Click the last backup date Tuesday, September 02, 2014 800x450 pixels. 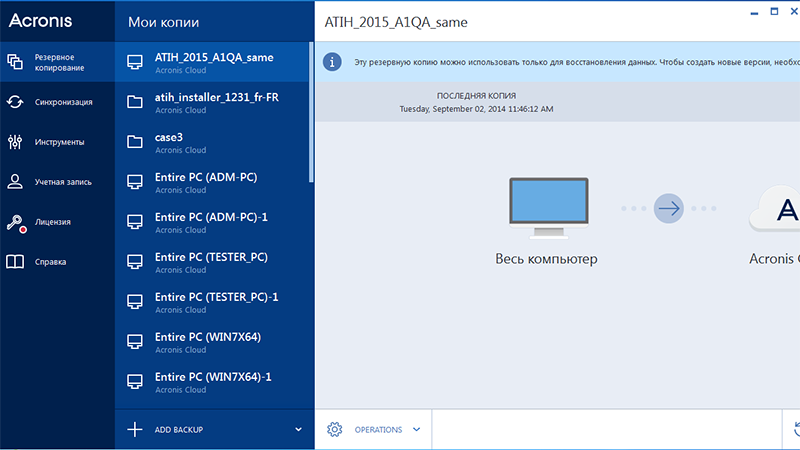(x=476, y=109)
